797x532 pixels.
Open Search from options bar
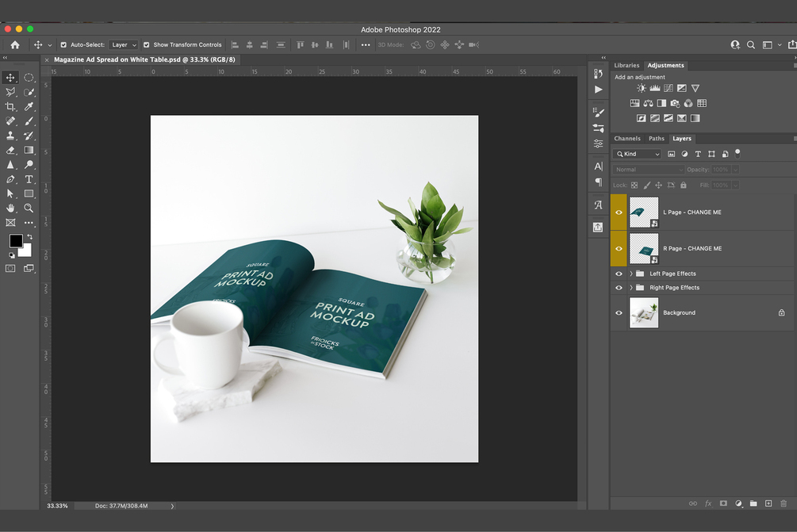coord(751,44)
